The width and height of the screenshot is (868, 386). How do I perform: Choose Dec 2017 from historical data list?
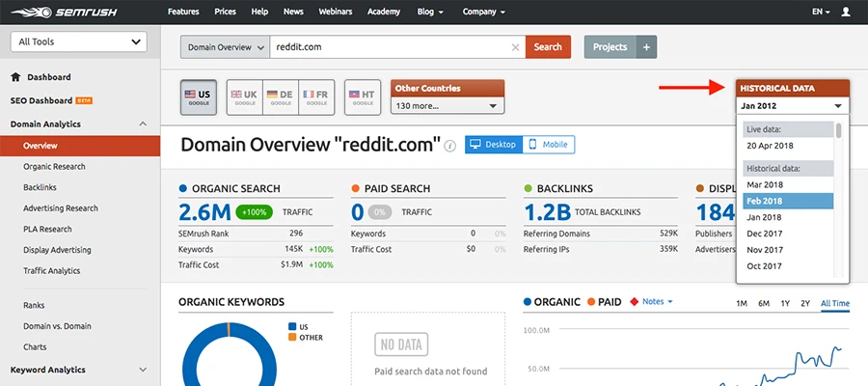point(763,234)
